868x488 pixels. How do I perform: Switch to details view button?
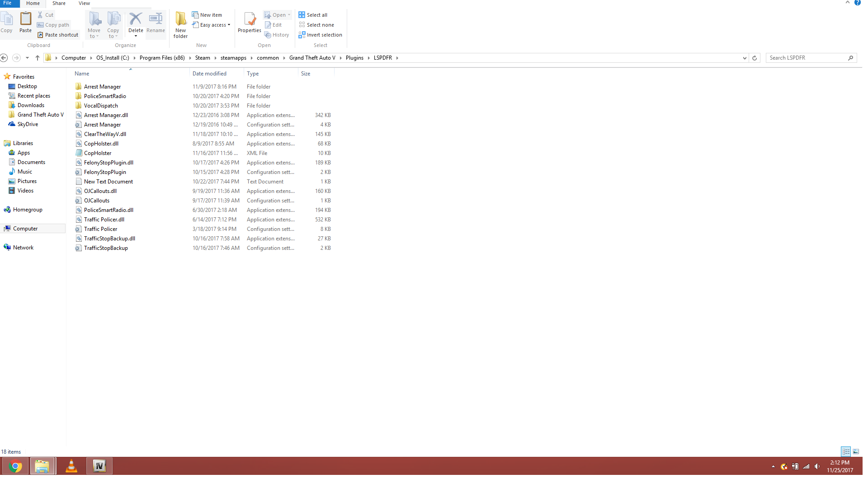click(846, 451)
